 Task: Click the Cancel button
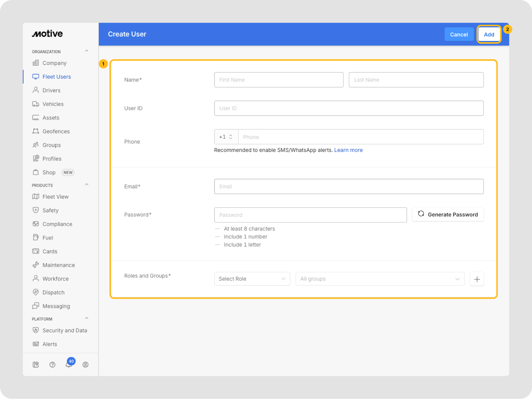click(459, 34)
